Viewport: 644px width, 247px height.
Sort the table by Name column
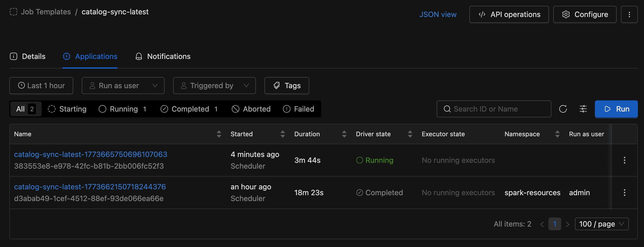pos(219,134)
